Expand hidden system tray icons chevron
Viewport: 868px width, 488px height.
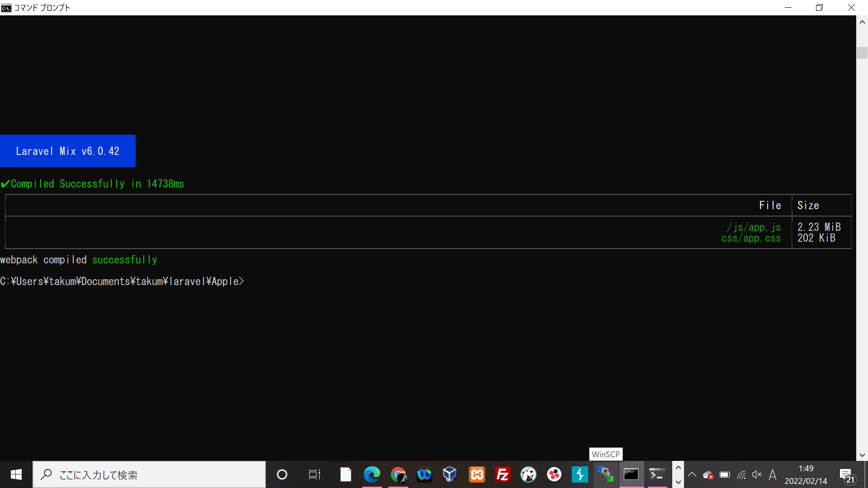692,474
